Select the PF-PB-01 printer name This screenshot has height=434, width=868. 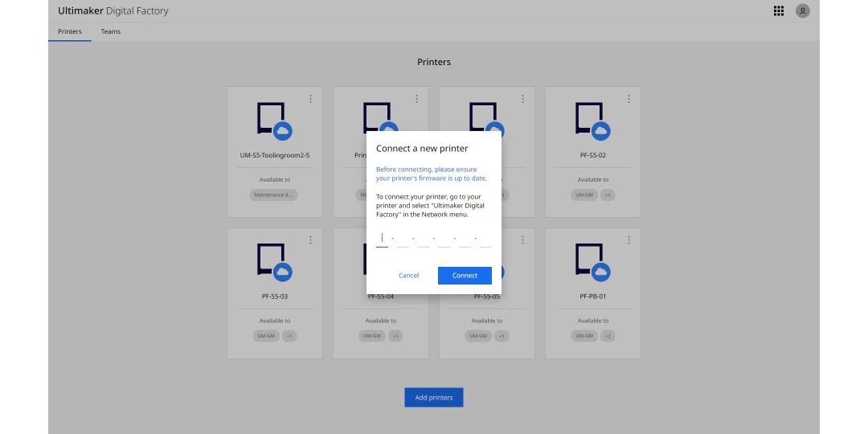coord(593,296)
